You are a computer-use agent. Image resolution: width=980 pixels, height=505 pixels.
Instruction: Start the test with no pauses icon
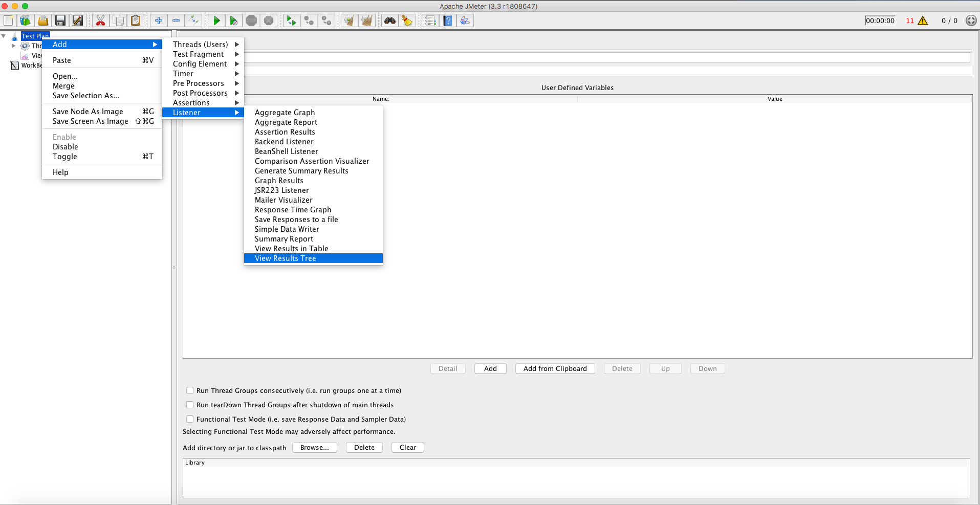pos(234,20)
